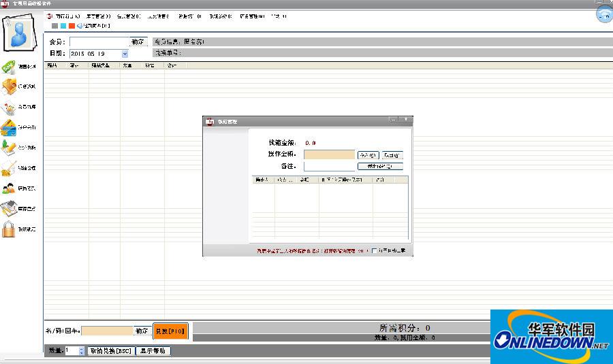613x364 pixels.
Task: Open the cash box with pen sidebar icon
Action: click(x=9, y=168)
